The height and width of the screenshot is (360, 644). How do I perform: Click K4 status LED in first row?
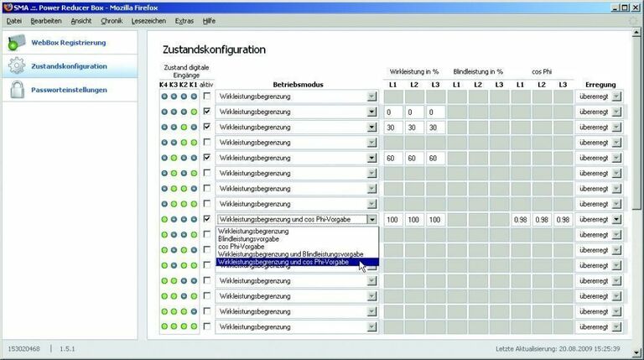click(164, 97)
